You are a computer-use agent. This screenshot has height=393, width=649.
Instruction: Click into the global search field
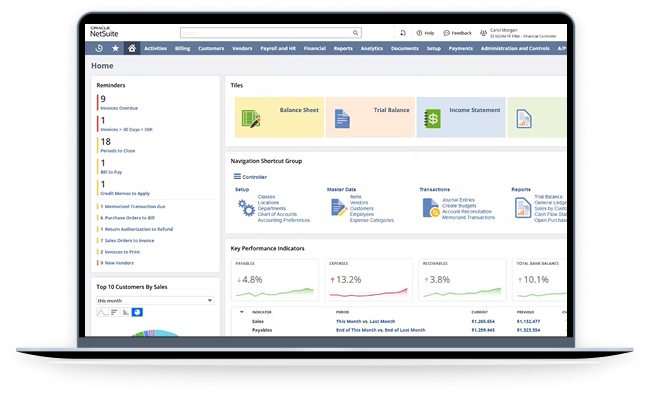tap(266, 33)
